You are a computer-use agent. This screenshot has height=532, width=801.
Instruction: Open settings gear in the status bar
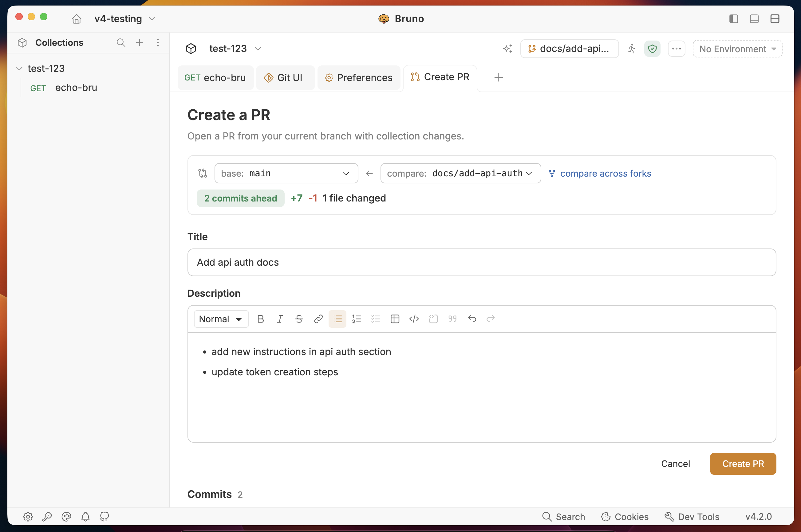pyautogui.click(x=28, y=517)
